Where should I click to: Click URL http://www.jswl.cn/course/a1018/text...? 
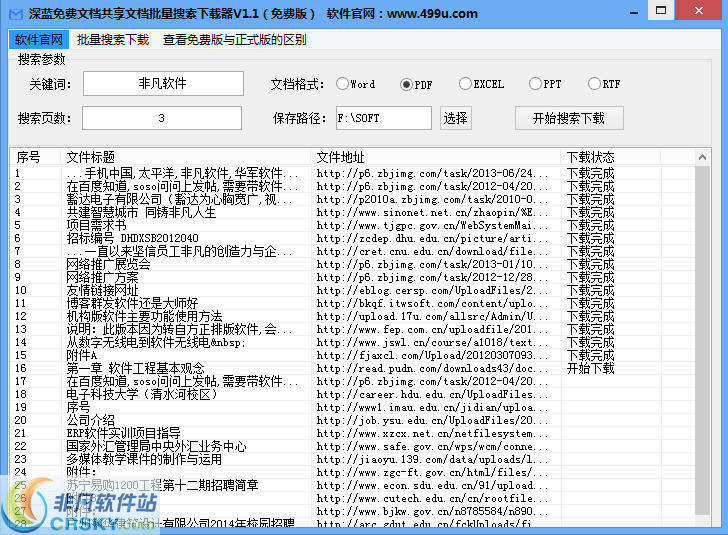[432, 343]
